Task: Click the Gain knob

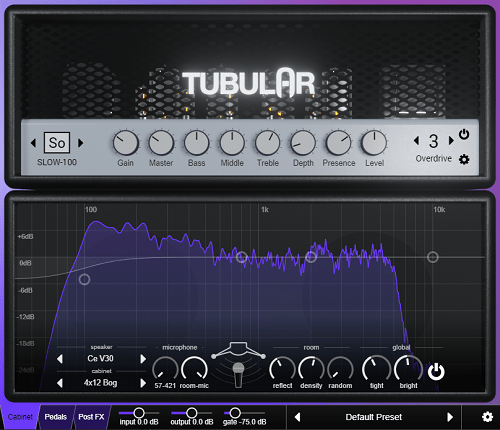Action: pyautogui.click(x=126, y=143)
